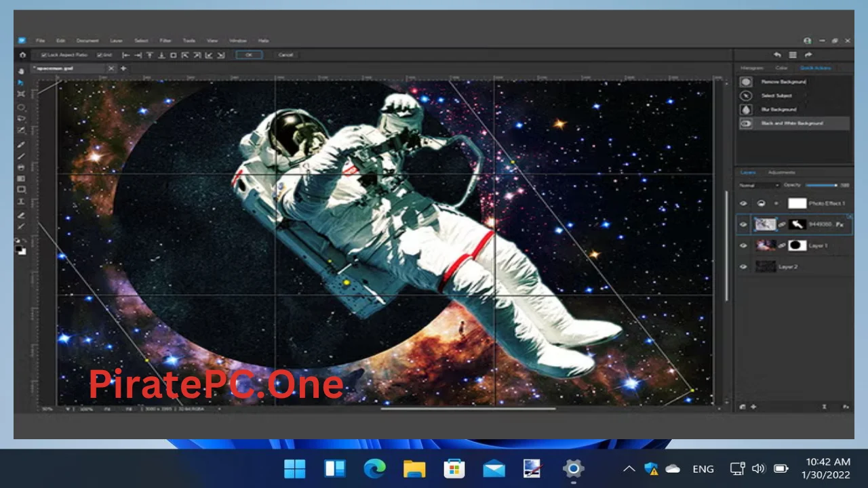The height and width of the screenshot is (488, 868).
Task: Select the Hand tool in the toolbar
Action: pyautogui.click(x=21, y=71)
